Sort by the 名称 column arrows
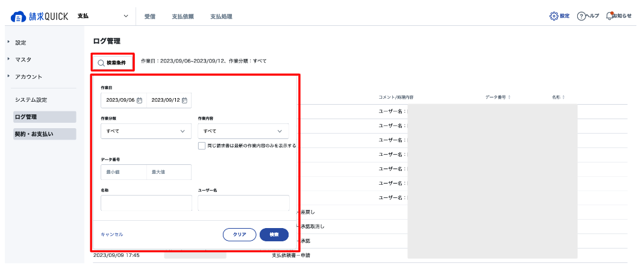Viewport: 644px width, 275px height. point(563,97)
